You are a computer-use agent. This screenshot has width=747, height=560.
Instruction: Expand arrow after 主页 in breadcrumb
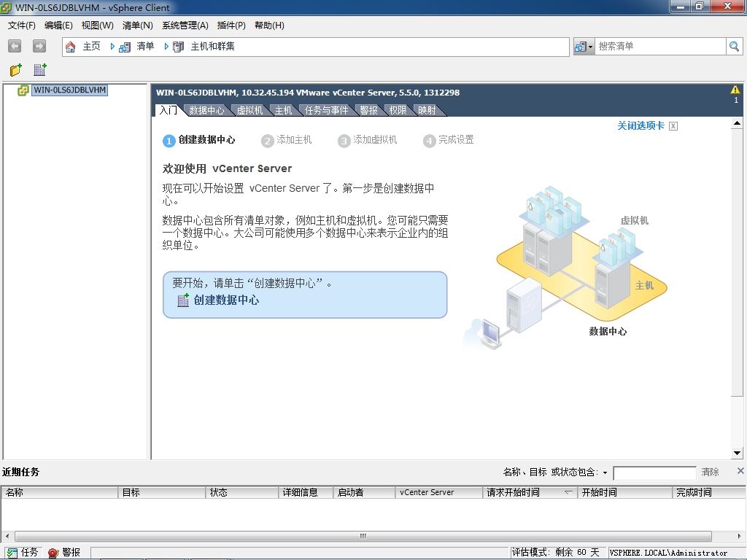[x=112, y=46]
